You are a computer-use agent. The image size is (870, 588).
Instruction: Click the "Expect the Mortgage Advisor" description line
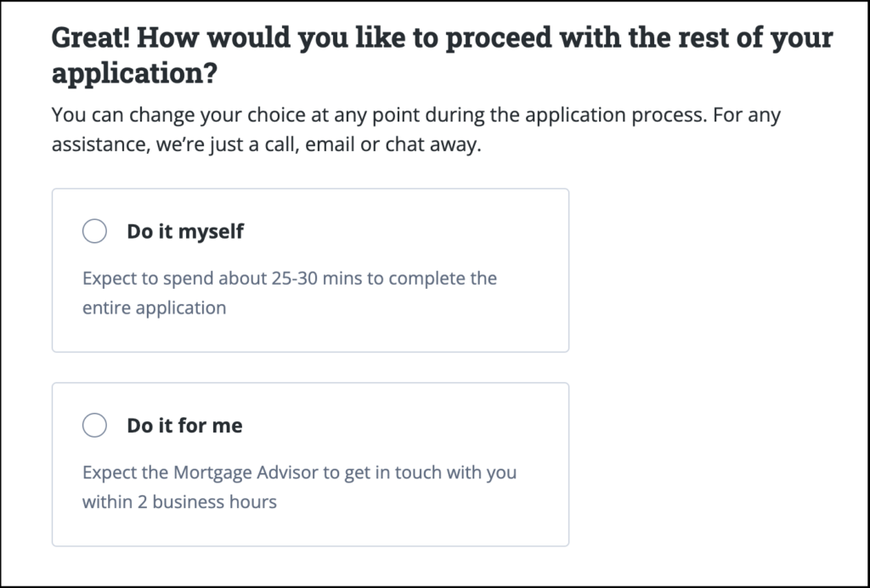coord(299,472)
